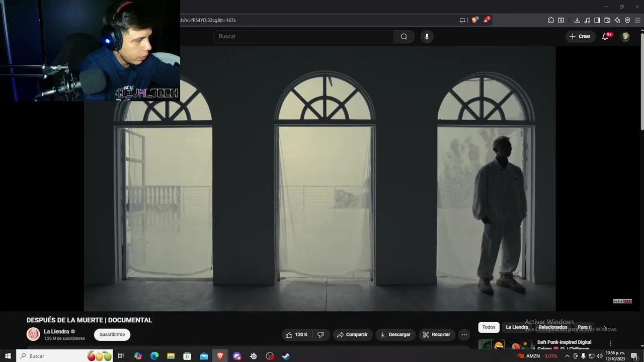The image size is (644, 362).
Task: Open browser downloads icon
Action: tap(577, 20)
